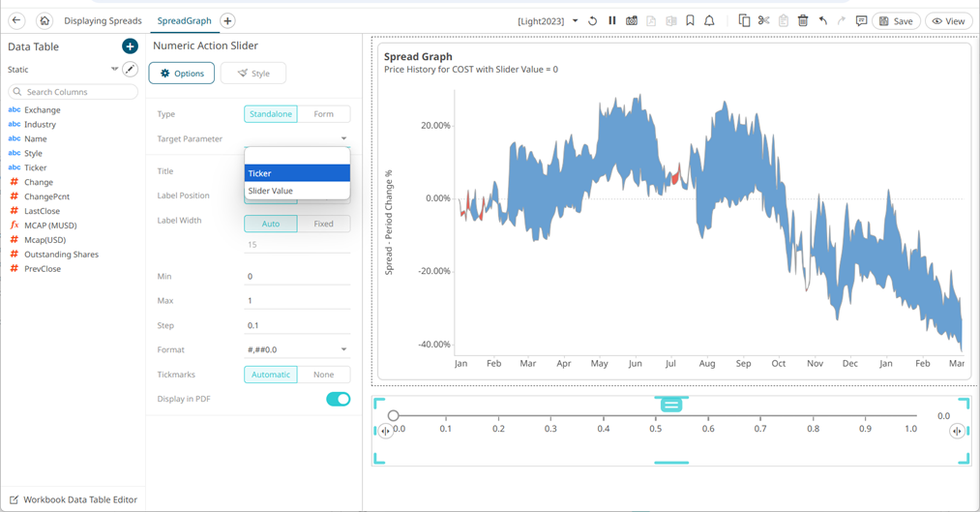Pause the dashboard data refresh

click(611, 20)
